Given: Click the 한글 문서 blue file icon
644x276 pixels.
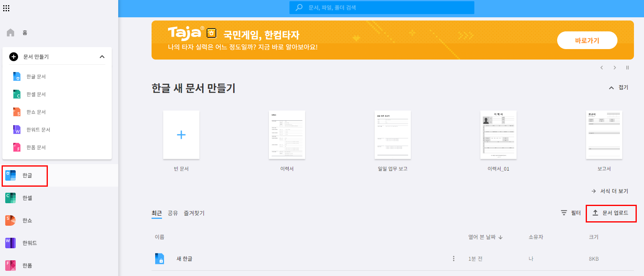Looking at the screenshot, I should (17, 76).
